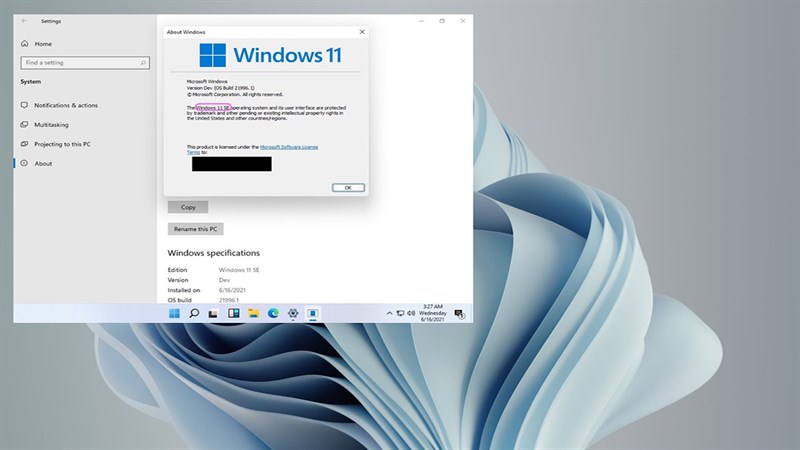Open the notification center icon
Viewport: 800px width, 450px height.
pos(459,314)
